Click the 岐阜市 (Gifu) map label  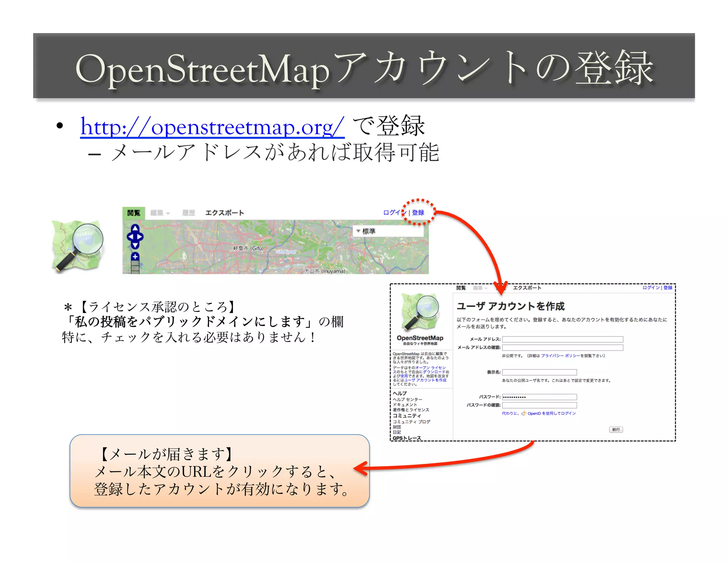pos(248,248)
